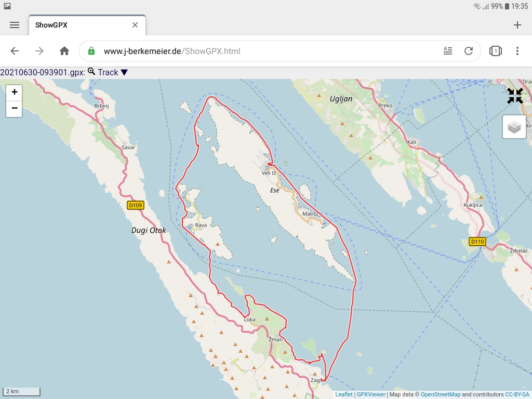Reload the ShowGPX page
The width and height of the screenshot is (532, 399).
tap(469, 51)
